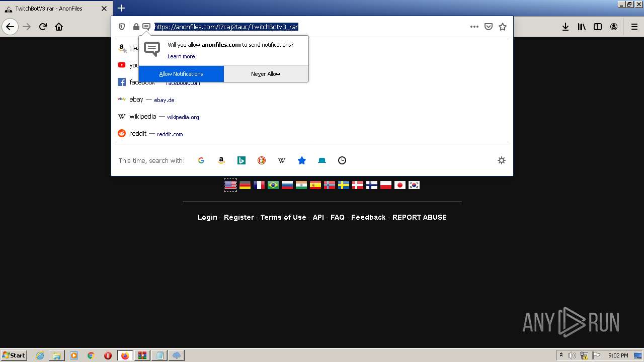
Task: Close the TwitchBotV3.rar tab
Action: (x=104, y=9)
